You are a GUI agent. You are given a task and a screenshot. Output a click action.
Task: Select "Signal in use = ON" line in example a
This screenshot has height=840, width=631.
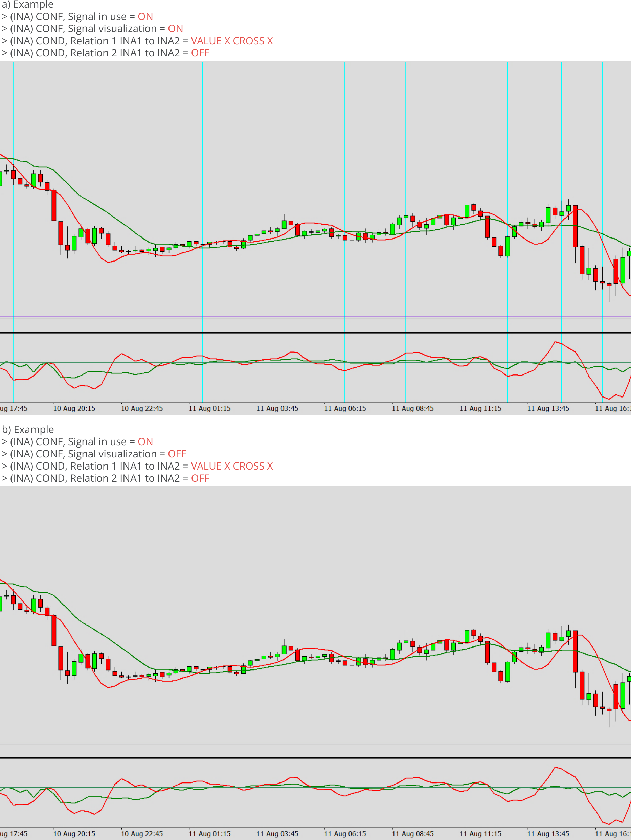(77, 17)
